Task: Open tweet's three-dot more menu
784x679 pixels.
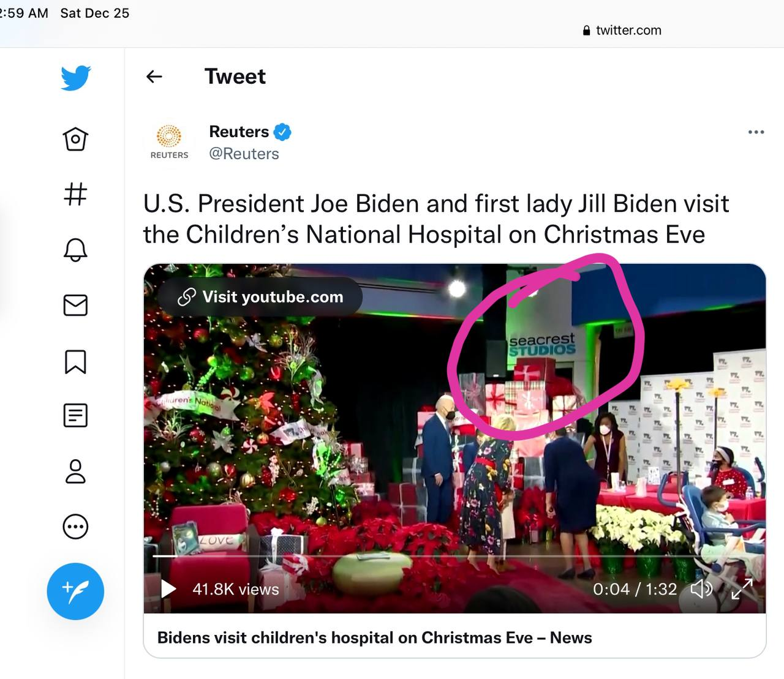Action: tap(756, 132)
